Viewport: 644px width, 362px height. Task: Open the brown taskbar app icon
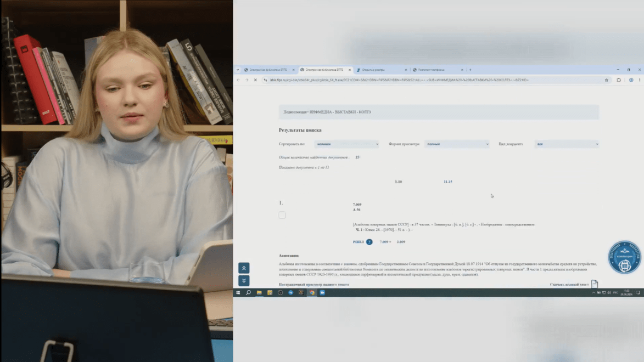(301, 293)
